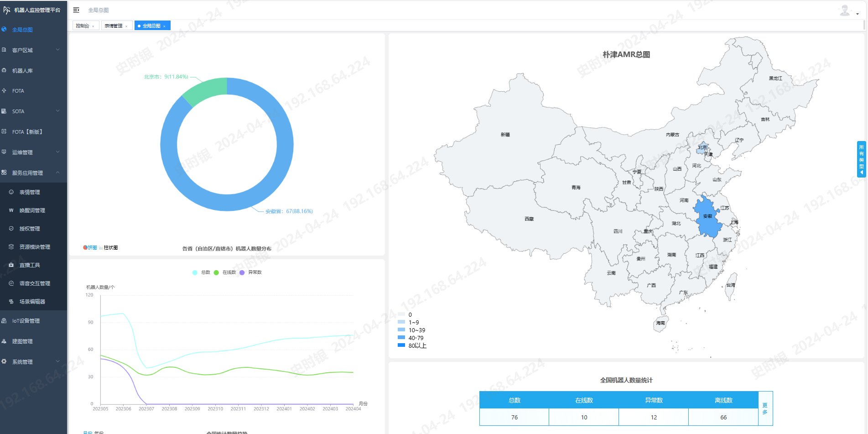Screen dimensions: 868x434
Task: Click the 系统管理 gear icon
Action: pyautogui.click(x=4, y=361)
